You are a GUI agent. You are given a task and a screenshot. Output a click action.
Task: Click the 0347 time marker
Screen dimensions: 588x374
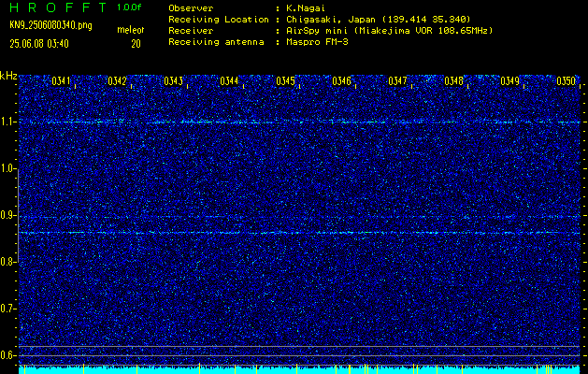coord(397,81)
